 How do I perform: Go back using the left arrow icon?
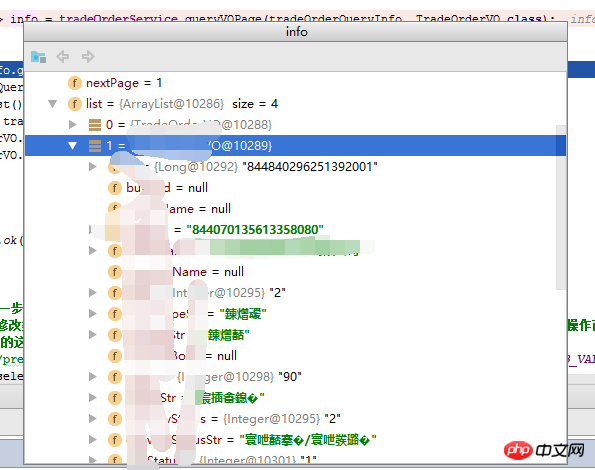pyautogui.click(x=63, y=57)
